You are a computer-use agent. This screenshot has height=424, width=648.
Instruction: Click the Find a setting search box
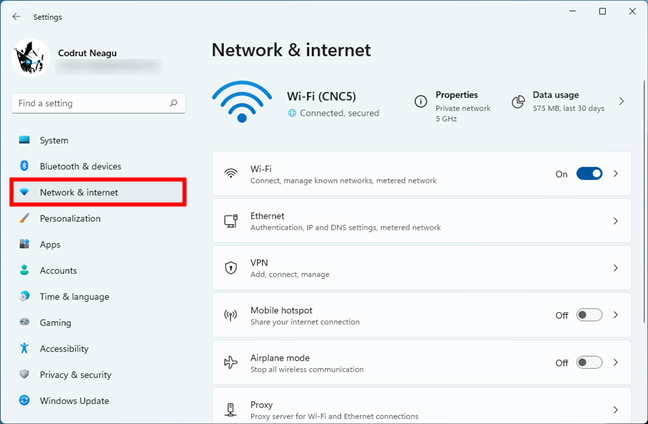(x=98, y=103)
